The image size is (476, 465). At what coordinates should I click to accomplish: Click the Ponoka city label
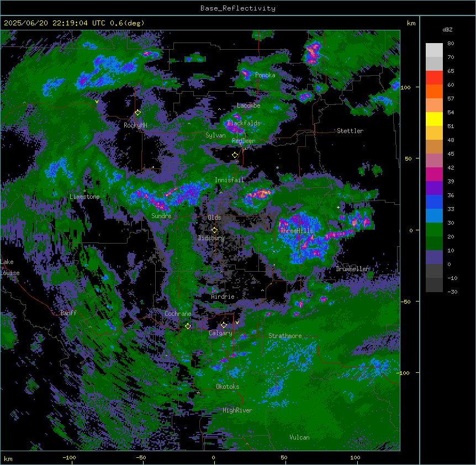coord(265,75)
